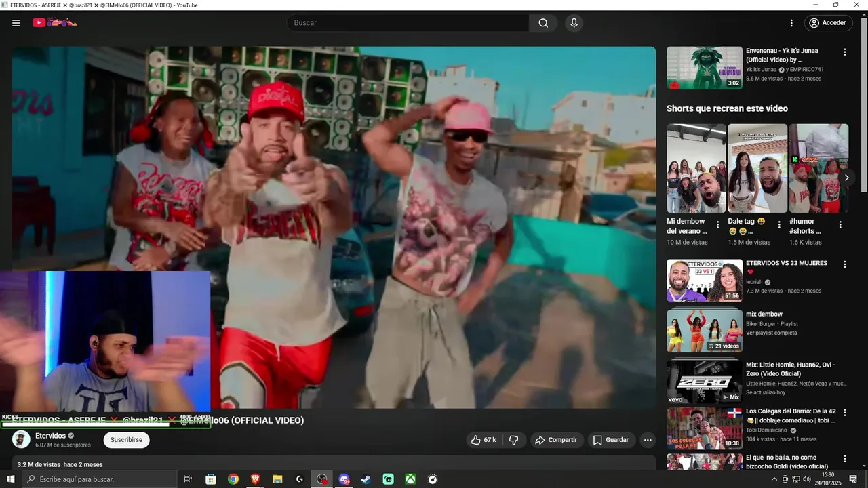Open Task View on the taskbar

coord(188,479)
